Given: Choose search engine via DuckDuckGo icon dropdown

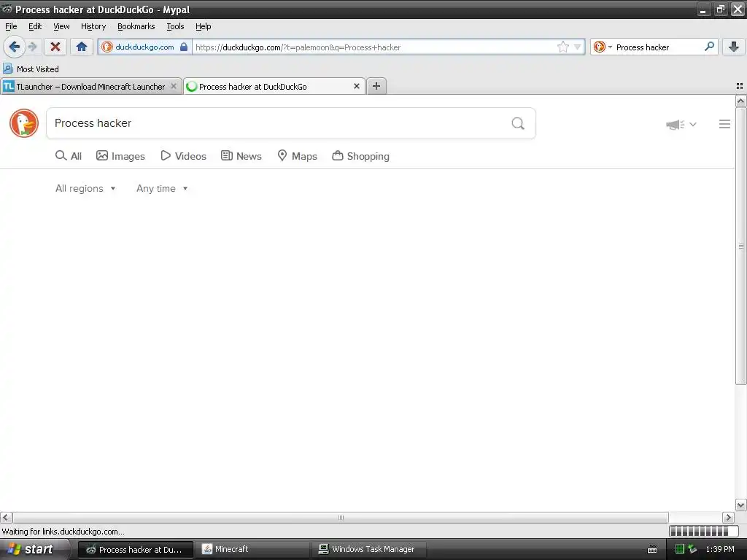Looking at the screenshot, I should [x=603, y=47].
